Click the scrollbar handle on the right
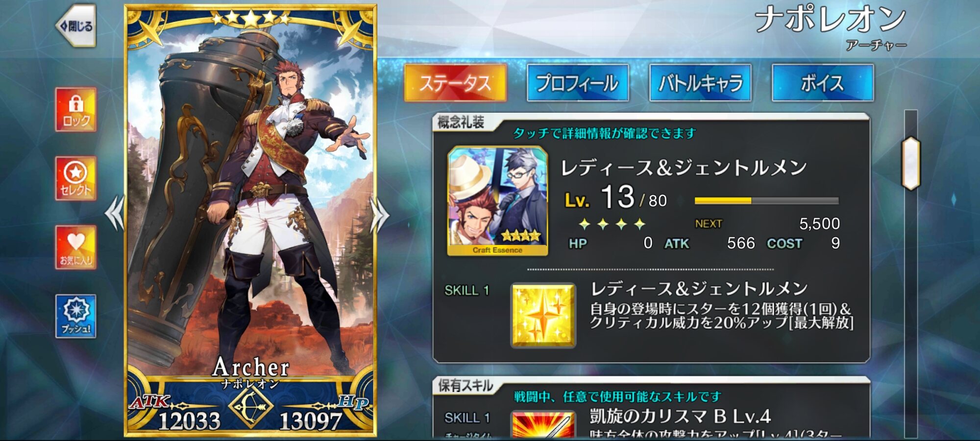Viewport: 980px width, 441px height. point(911,163)
